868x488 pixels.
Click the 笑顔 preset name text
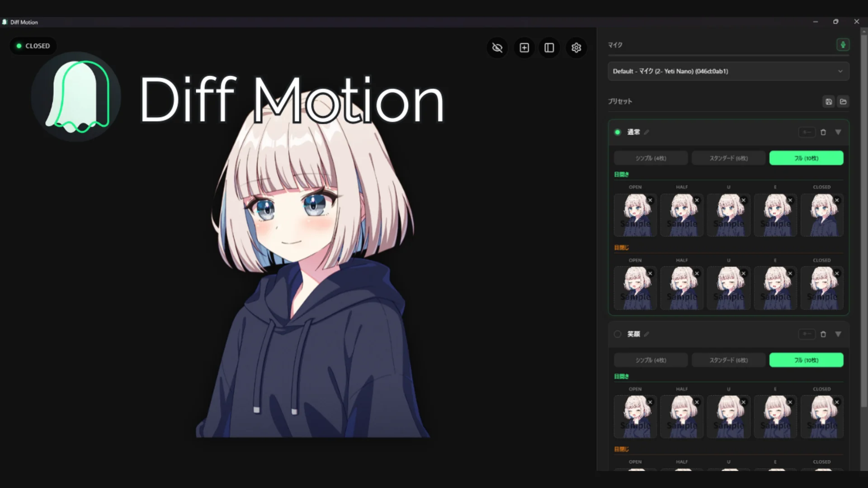click(x=633, y=334)
